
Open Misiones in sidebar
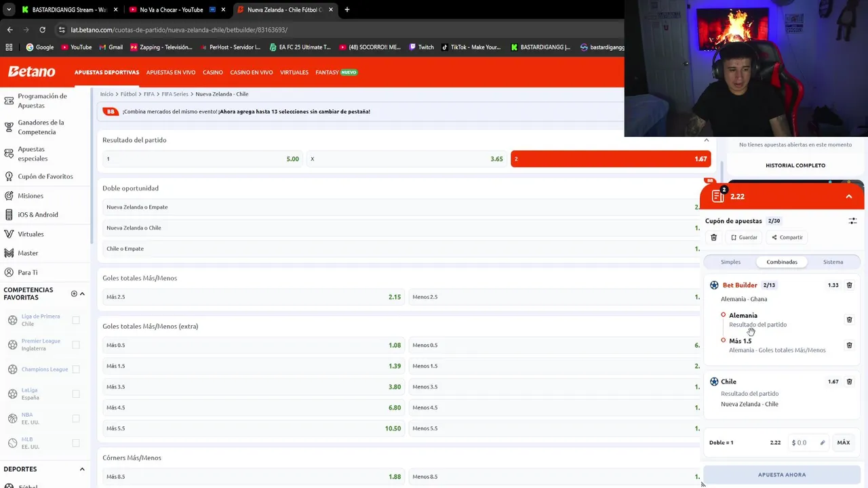pos(31,196)
